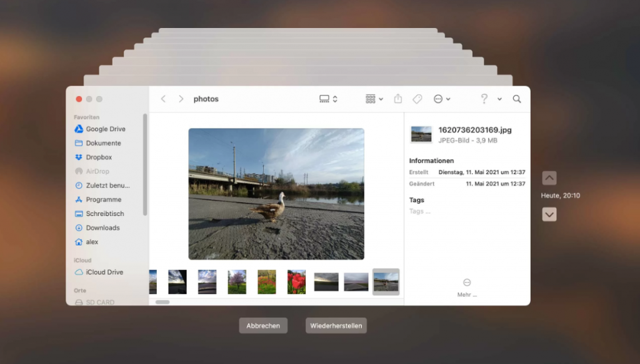This screenshot has height=364, width=640.
Task: Click the Share icon in toolbar
Action: (x=398, y=99)
